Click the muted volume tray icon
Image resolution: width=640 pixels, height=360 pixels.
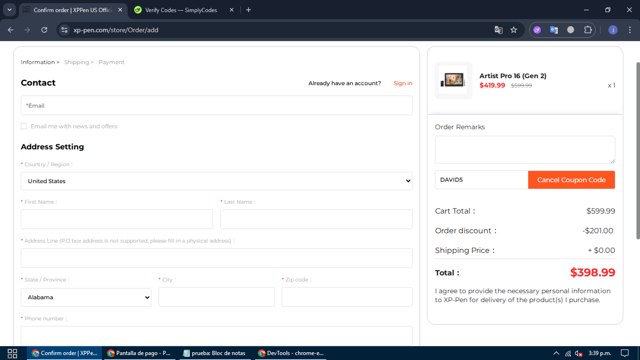point(578,353)
